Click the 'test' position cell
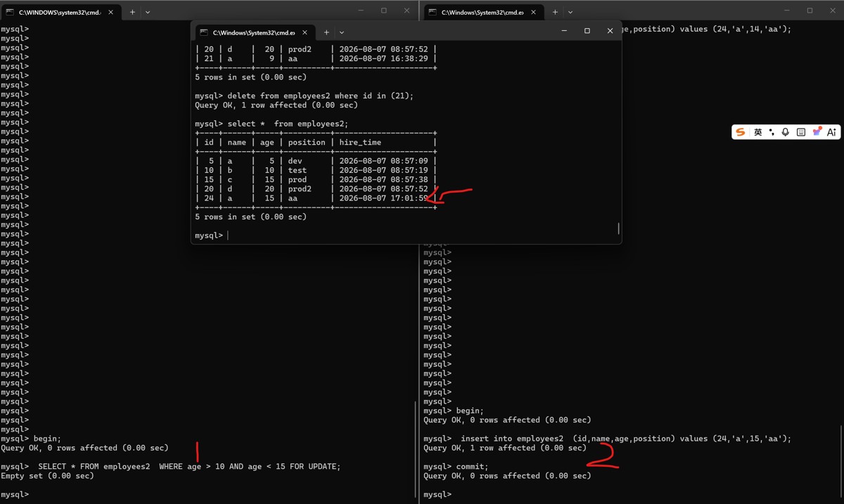Image resolution: width=844 pixels, height=504 pixels. point(298,170)
